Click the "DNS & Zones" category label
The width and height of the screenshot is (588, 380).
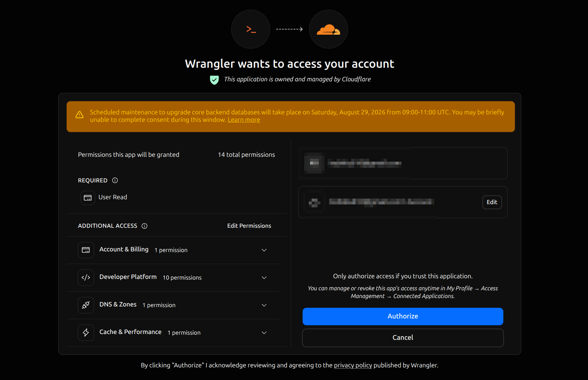click(118, 305)
